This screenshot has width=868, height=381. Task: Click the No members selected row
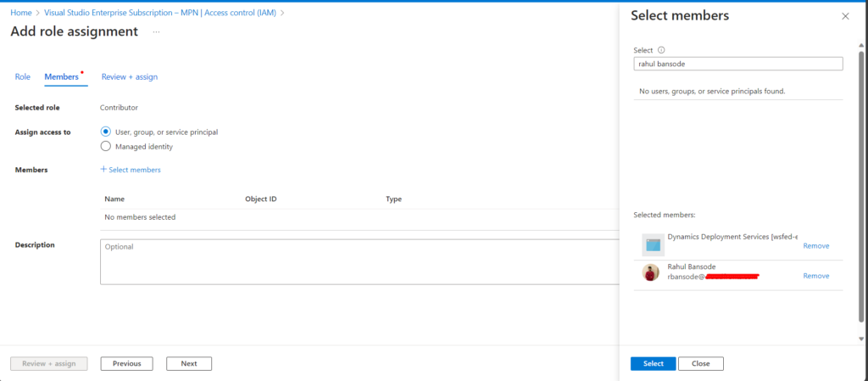point(359,217)
